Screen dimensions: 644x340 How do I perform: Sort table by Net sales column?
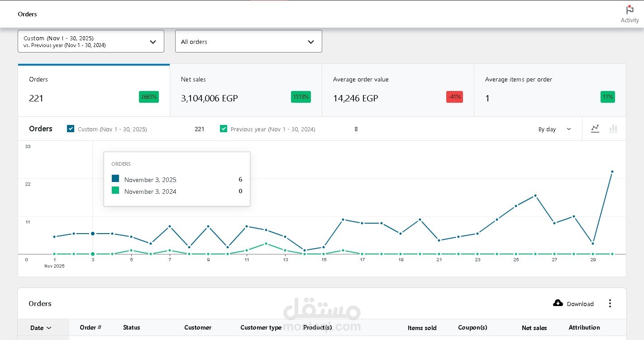[534, 328]
